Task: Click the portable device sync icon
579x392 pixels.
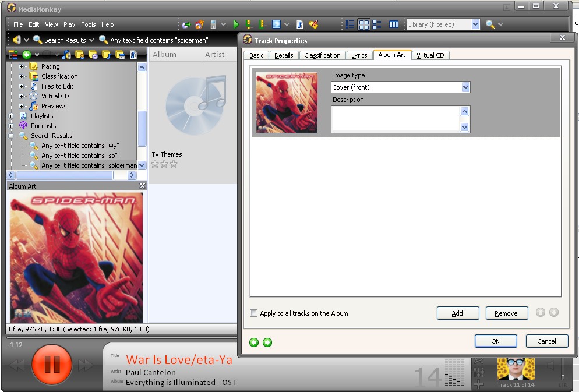Action: pyautogui.click(x=214, y=24)
